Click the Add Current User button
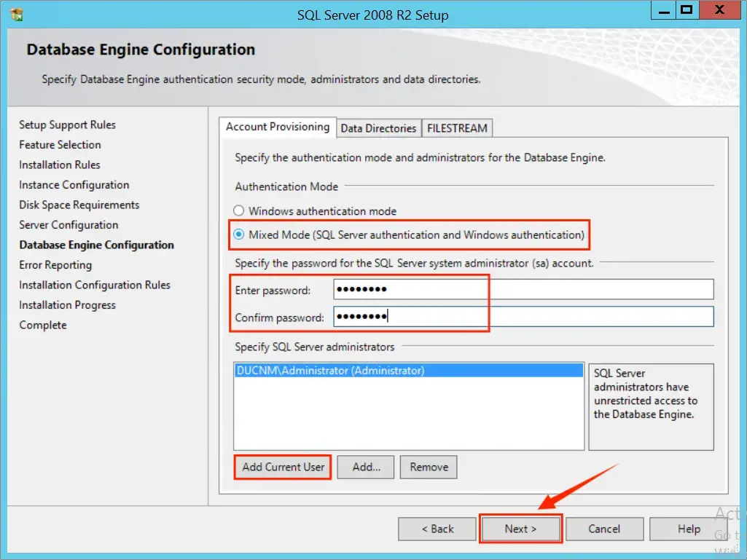The height and width of the screenshot is (560, 747). tap(282, 467)
